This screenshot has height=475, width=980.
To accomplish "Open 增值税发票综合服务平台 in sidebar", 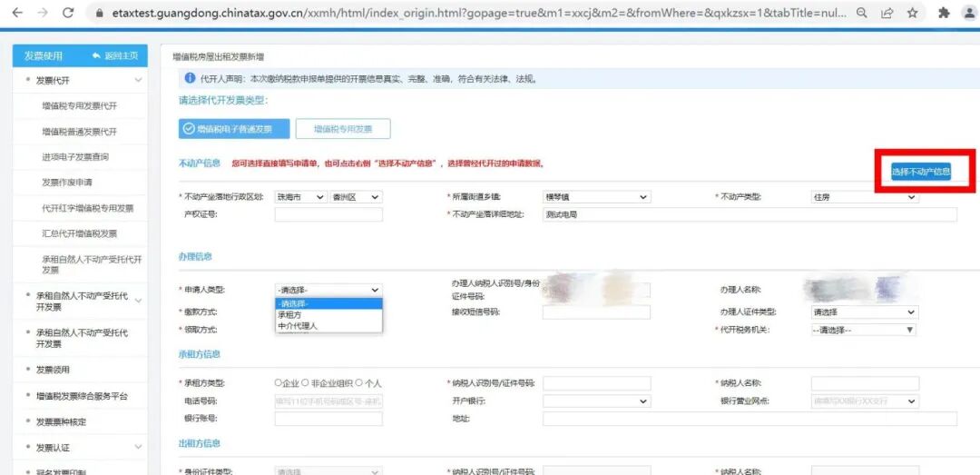I will coord(82,396).
